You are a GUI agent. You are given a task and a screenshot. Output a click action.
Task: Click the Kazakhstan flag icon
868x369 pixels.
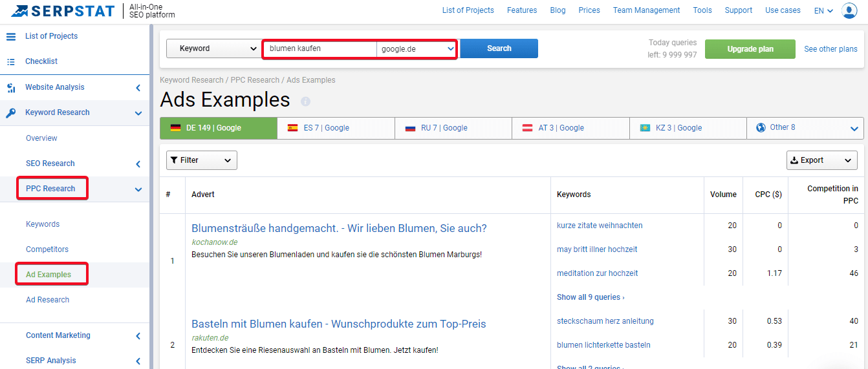[x=646, y=128]
